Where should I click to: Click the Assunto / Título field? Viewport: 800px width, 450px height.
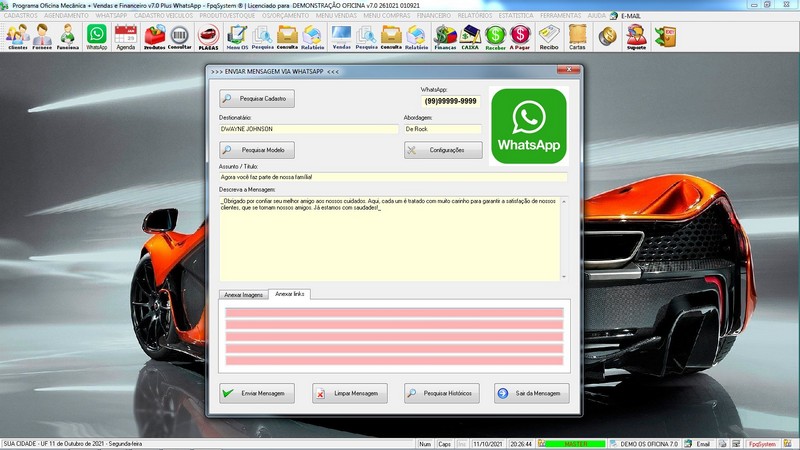point(393,177)
